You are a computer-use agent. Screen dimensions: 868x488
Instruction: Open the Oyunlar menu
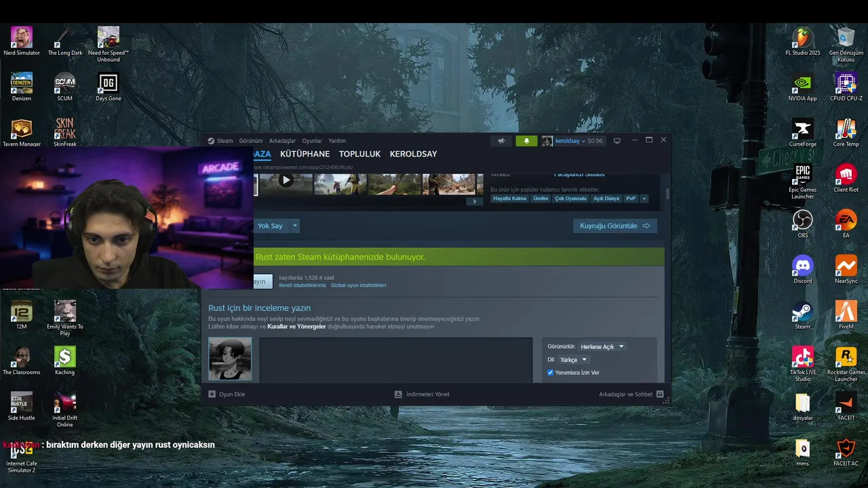312,141
